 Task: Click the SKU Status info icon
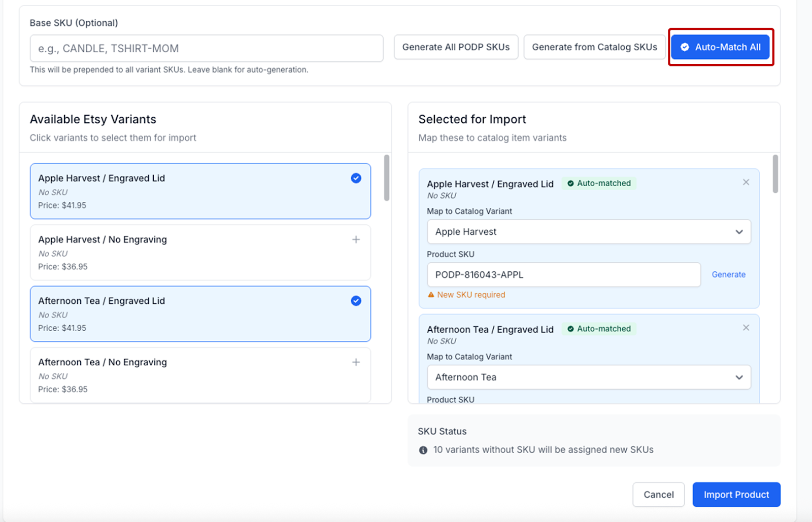click(423, 450)
